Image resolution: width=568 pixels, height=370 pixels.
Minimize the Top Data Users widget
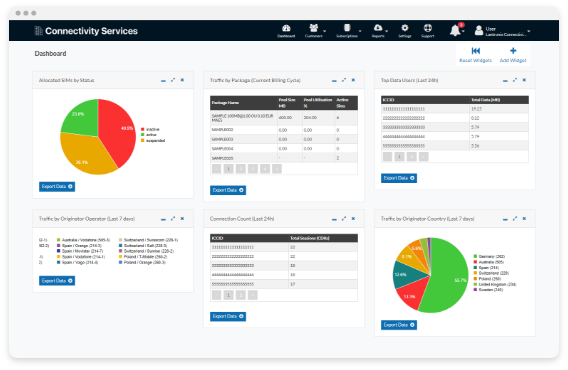pos(505,80)
